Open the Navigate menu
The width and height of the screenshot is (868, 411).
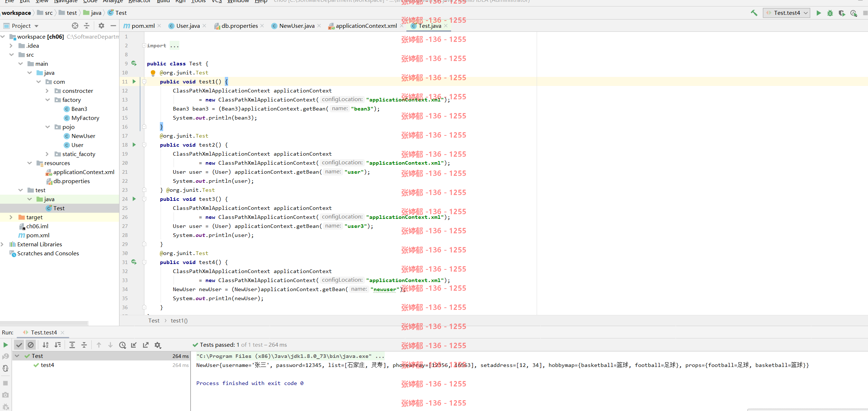click(66, 1)
